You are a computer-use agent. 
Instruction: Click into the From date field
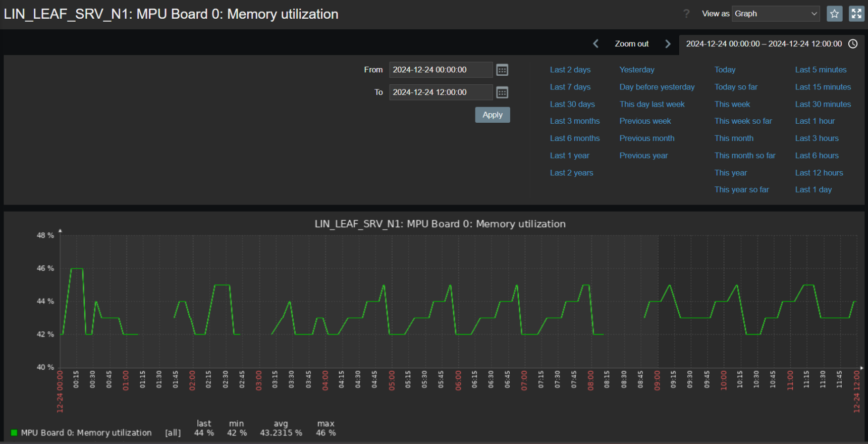coord(440,70)
